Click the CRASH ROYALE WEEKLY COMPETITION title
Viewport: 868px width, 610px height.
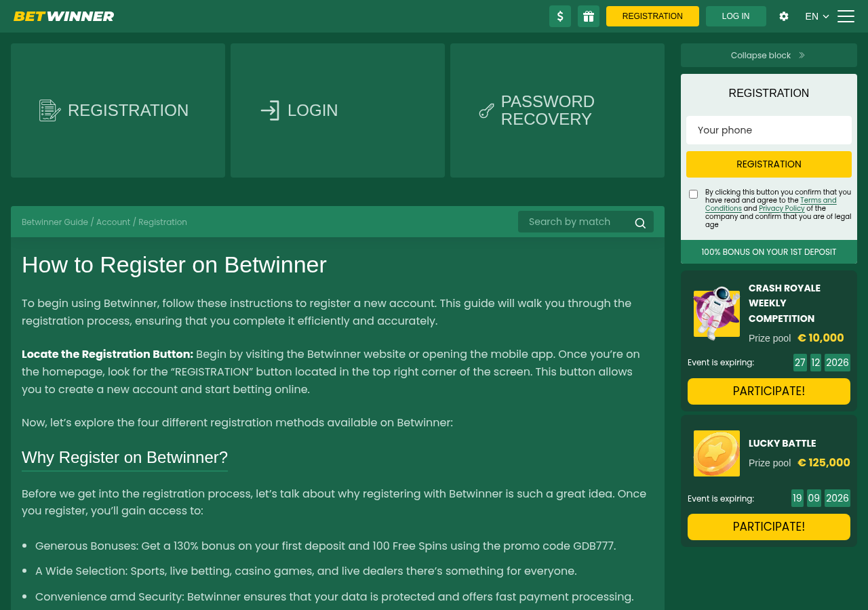click(785, 303)
